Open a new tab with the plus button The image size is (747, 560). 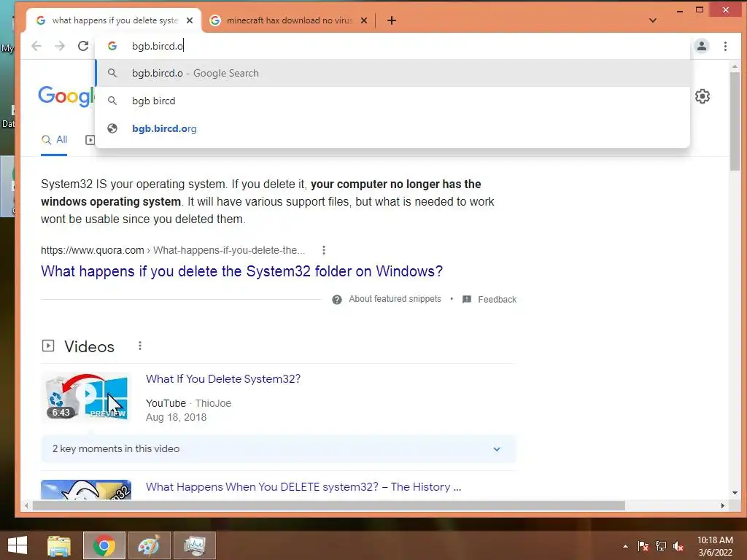(392, 20)
